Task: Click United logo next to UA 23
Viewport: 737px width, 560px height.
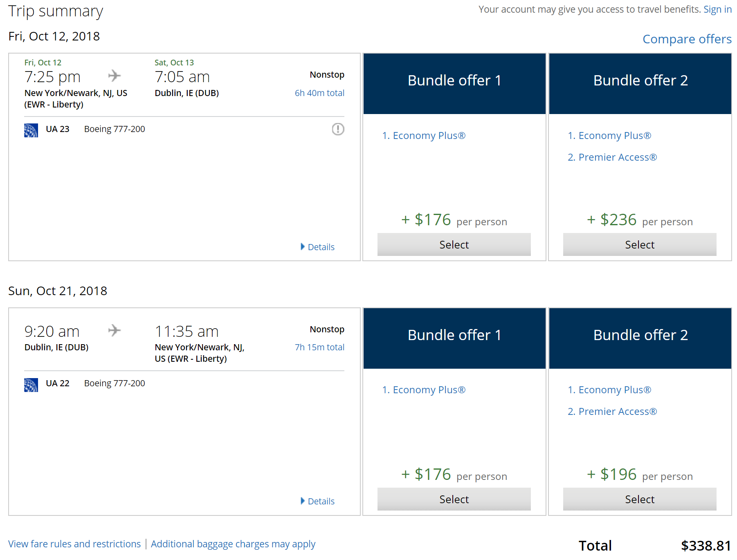Action: (31, 130)
